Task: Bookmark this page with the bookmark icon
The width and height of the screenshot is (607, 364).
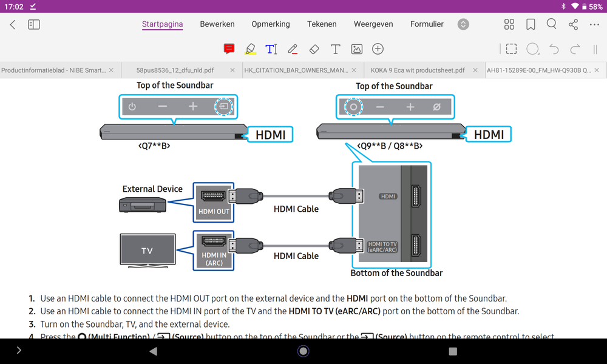Action: 531,25
